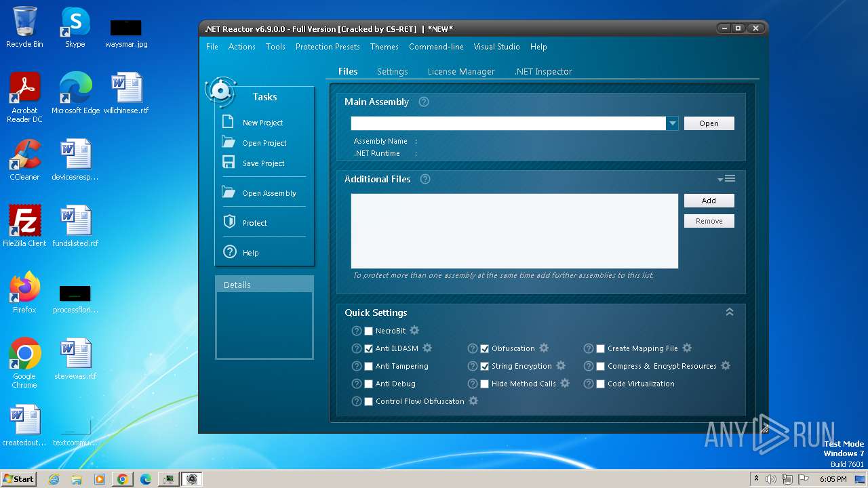Uncheck the Anti ILDASM checkbox
The height and width of the screenshot is (488, 868).
[369, 348]
